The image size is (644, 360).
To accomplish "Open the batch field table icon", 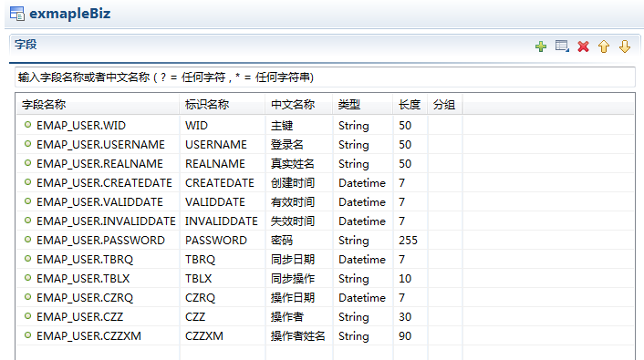I will point(562,46).
